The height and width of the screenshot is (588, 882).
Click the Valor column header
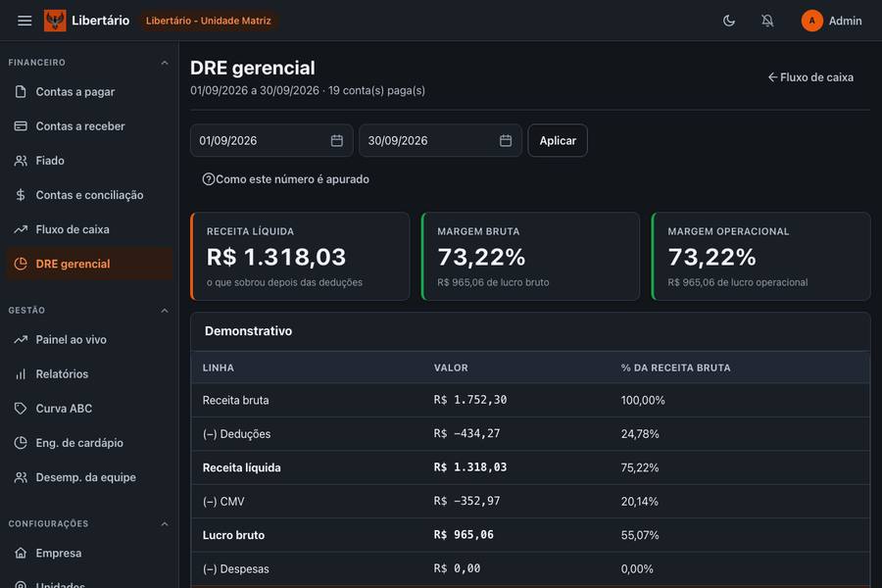451,368
